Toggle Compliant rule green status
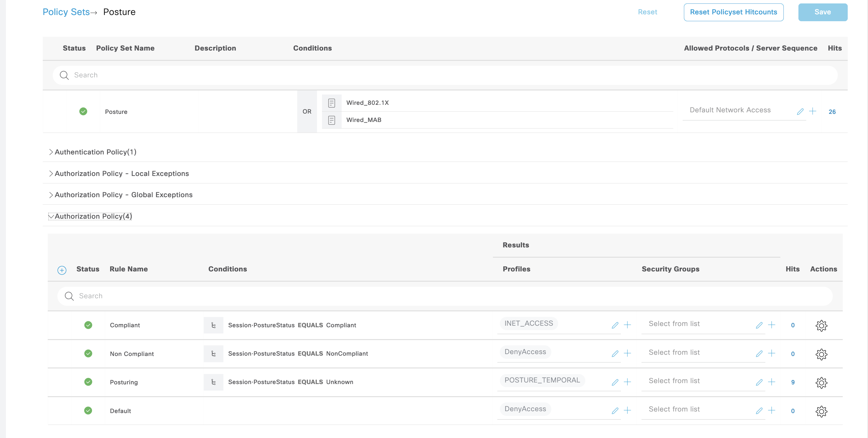 point(88,325)
